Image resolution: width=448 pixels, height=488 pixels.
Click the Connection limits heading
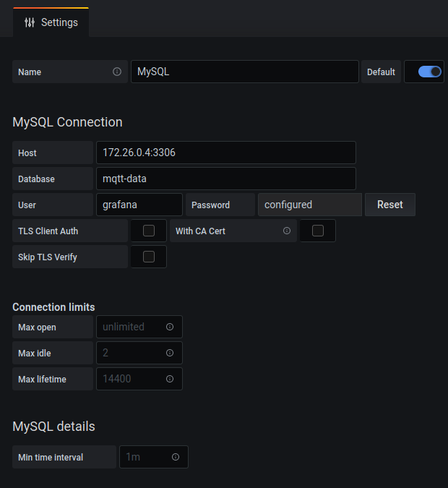tap(53, 307)
